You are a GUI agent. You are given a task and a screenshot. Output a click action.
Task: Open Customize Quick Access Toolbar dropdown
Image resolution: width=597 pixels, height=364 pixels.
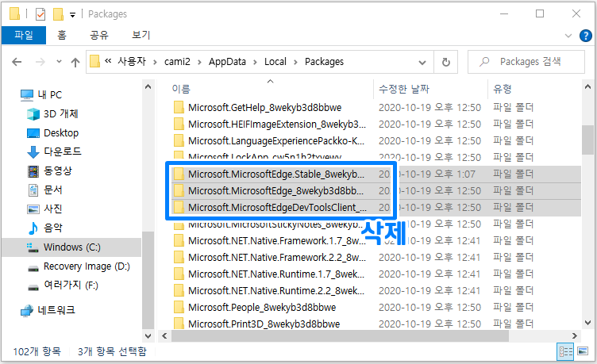point(72,15)
